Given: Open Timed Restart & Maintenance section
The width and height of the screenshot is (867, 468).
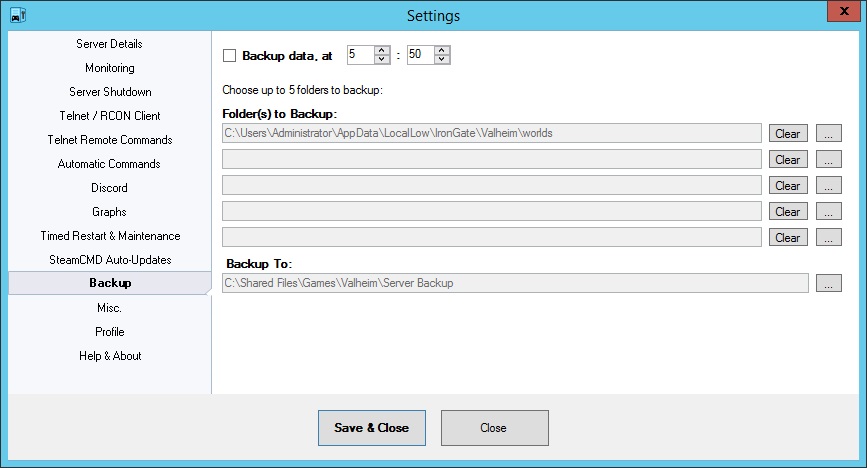Looking at the screenshot, I should [109, 236].
